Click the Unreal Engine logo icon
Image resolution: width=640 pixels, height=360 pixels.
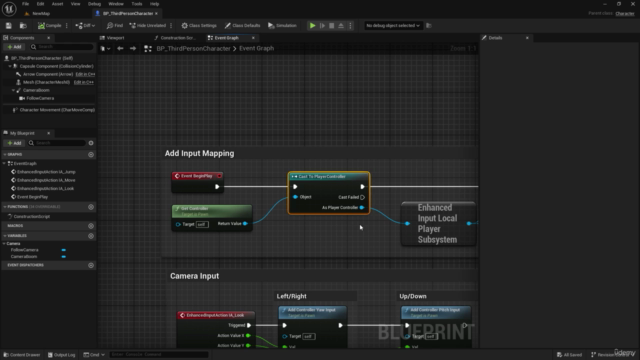click(x=9, y=9)
